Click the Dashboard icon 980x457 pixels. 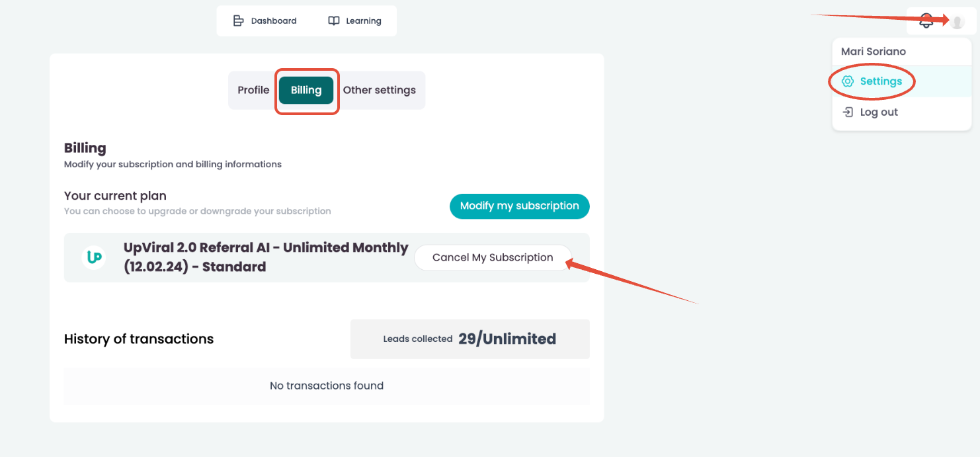(x=239, y=21)
